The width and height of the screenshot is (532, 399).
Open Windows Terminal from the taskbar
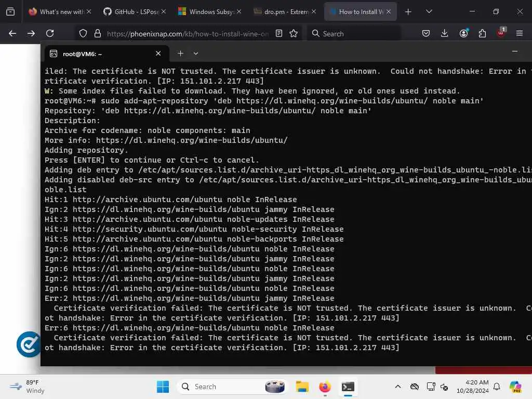coord(348,387)
